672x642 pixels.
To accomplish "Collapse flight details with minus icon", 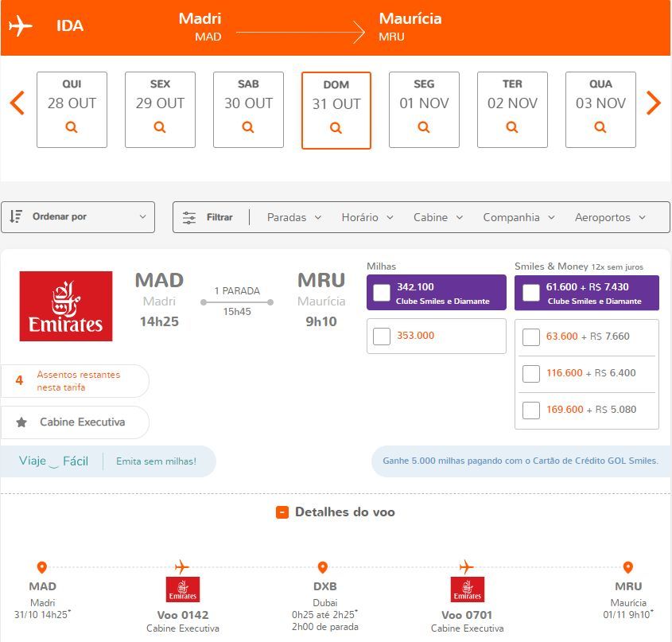I will click(x=282, y=512).
